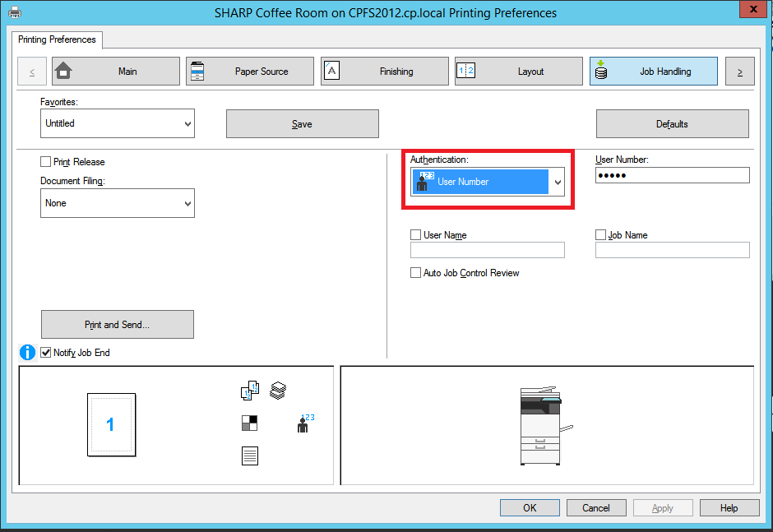Click the printer icon in the title bar
The width and height of the screenshot is (773, 532).
pos(15,12)
